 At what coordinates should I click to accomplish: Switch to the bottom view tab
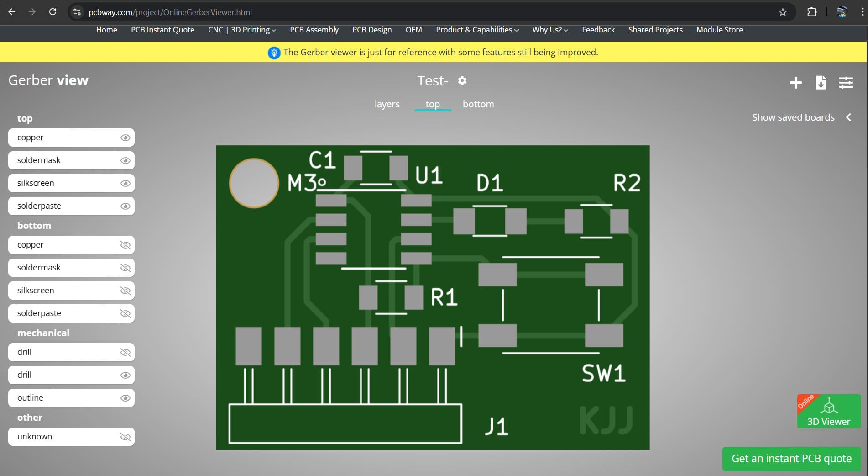[x=478, y=104]
